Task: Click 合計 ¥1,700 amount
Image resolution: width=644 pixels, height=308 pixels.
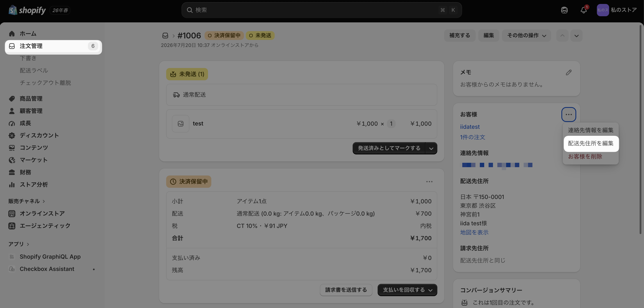Action: click(x=421, y=238)
